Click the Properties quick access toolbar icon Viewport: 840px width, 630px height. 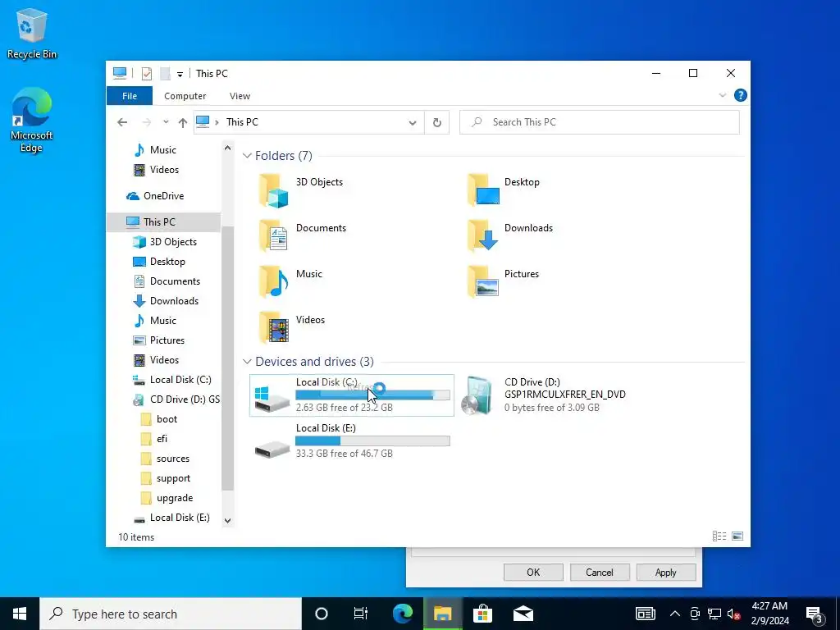click(147, 73)
